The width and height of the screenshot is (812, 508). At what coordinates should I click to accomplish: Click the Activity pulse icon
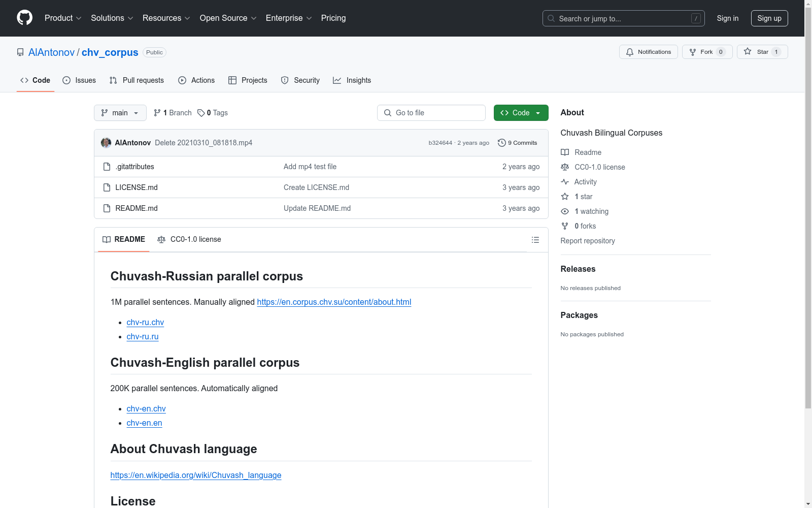pos(565,182)
